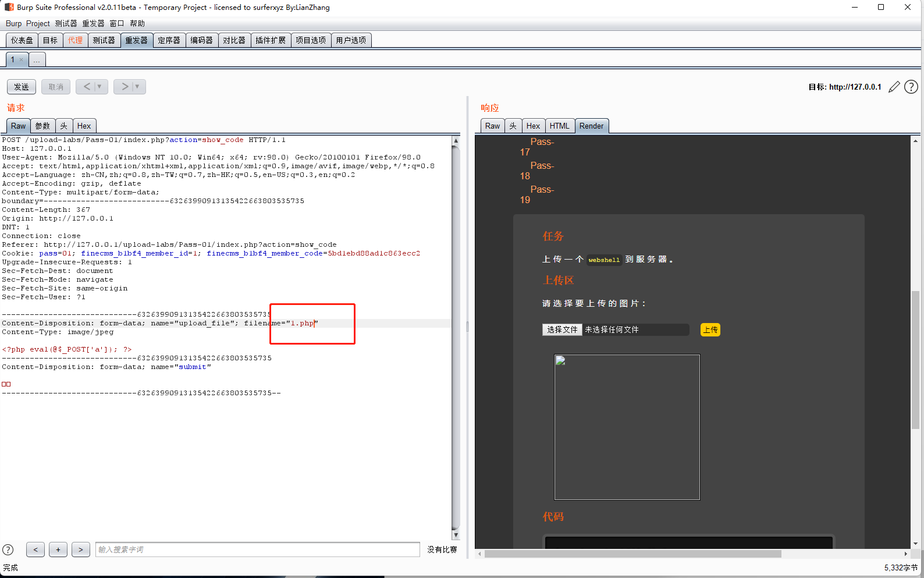Expand the forward history dropdown arrow
This screenshot has height=578, width=924.
click(137, 87)
